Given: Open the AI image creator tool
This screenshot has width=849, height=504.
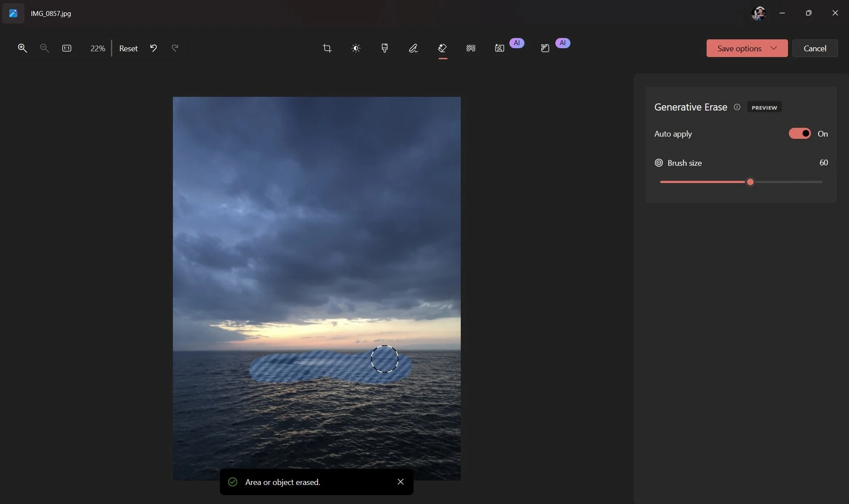Looking at the screenshot, I should coord(545,48).
